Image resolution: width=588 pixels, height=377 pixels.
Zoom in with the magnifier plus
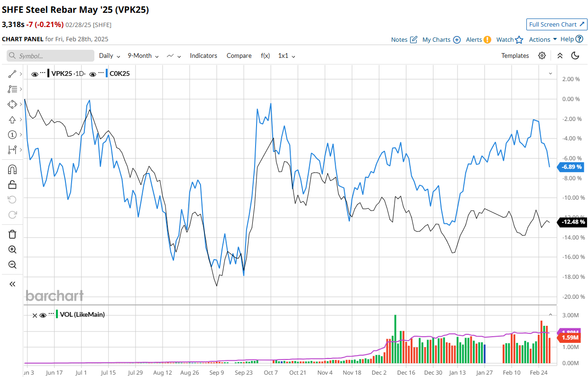pyautogui.click(x=12, y=249)
